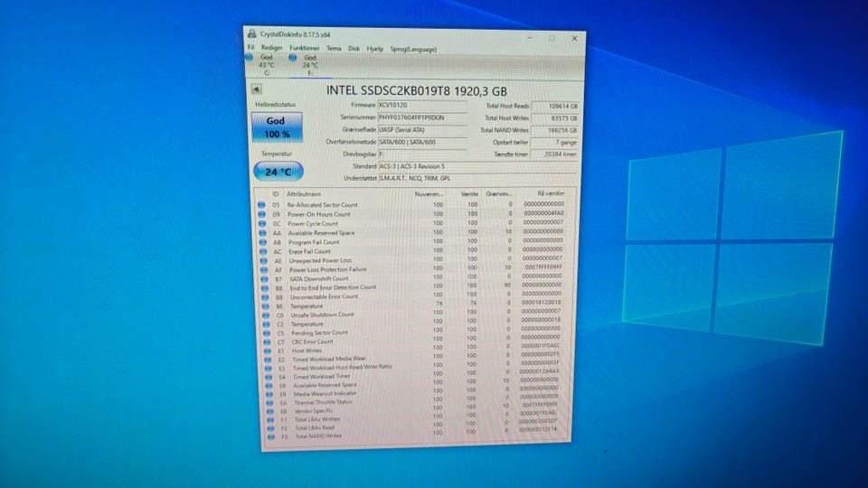Click status icon for Timed Workload Media Wear

[268, 360]
